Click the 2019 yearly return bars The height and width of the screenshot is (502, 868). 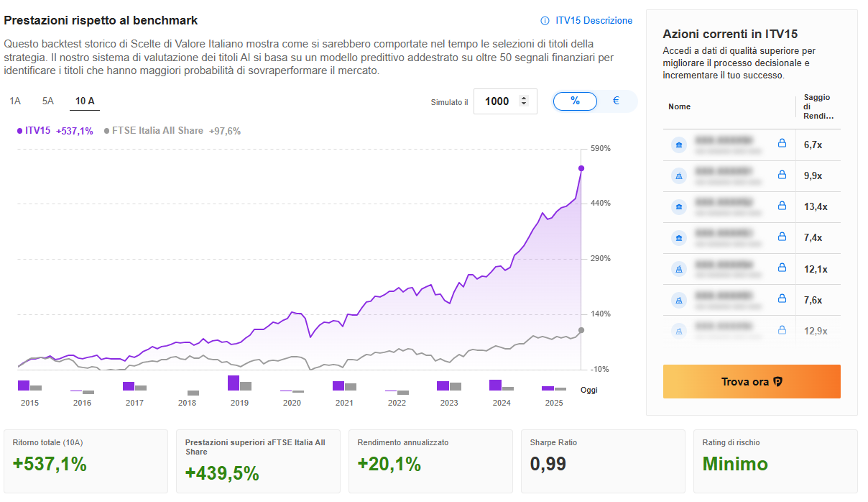(x=239, y=383)
